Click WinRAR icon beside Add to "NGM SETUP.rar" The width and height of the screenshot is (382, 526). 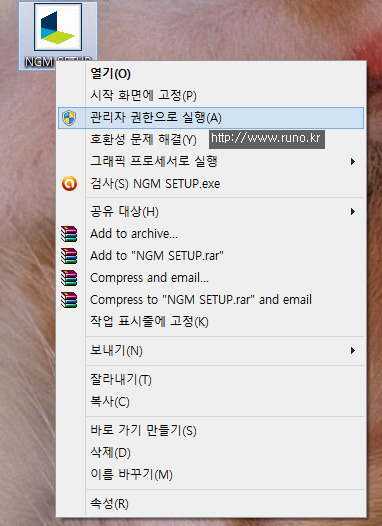[x=69, y=256]
